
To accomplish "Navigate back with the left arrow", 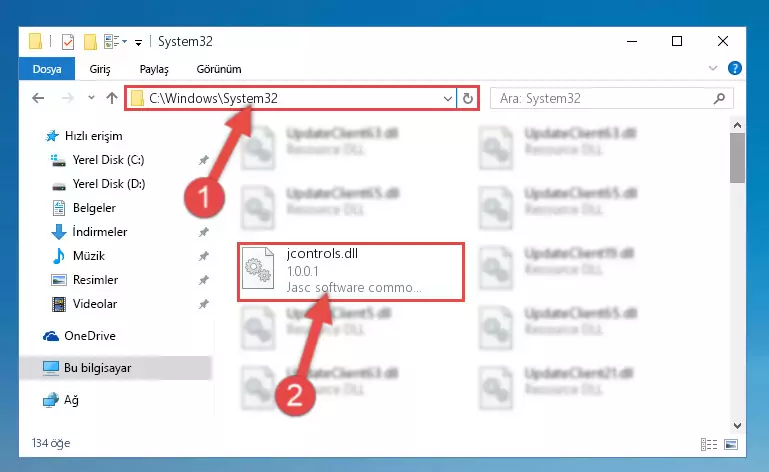I will [38, 98].
